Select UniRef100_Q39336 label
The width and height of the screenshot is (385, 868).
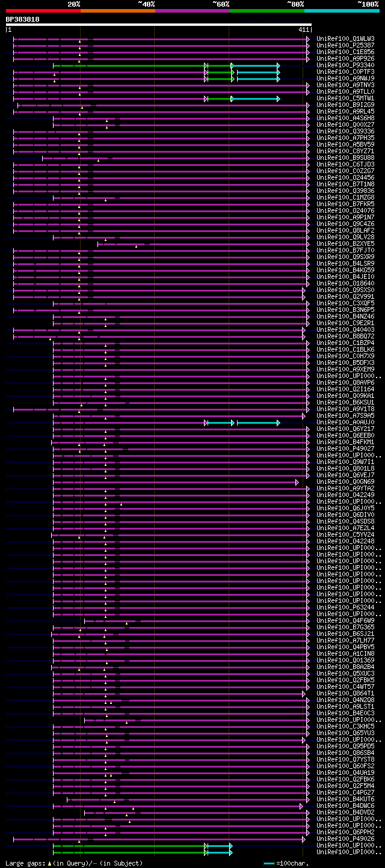click(345, 131)
